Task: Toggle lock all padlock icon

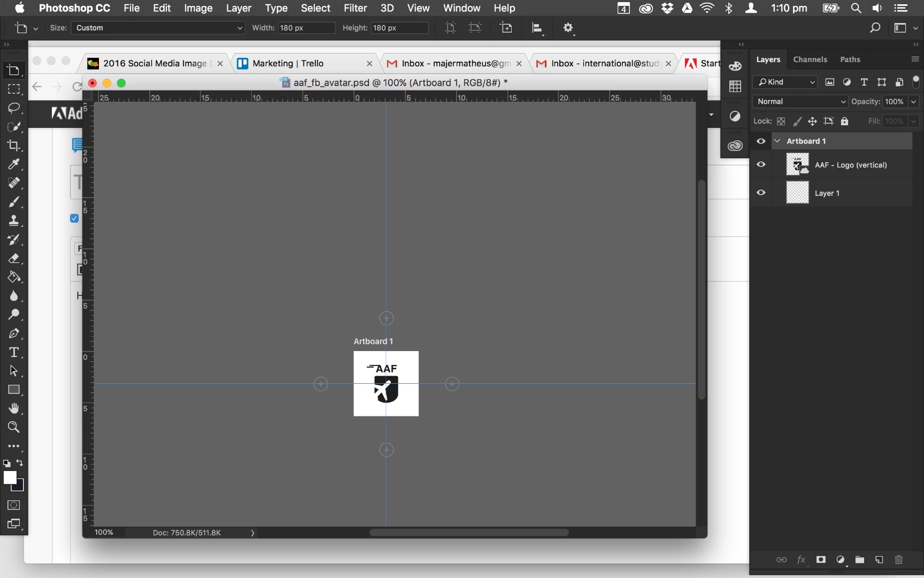Action: pos(844,121)
